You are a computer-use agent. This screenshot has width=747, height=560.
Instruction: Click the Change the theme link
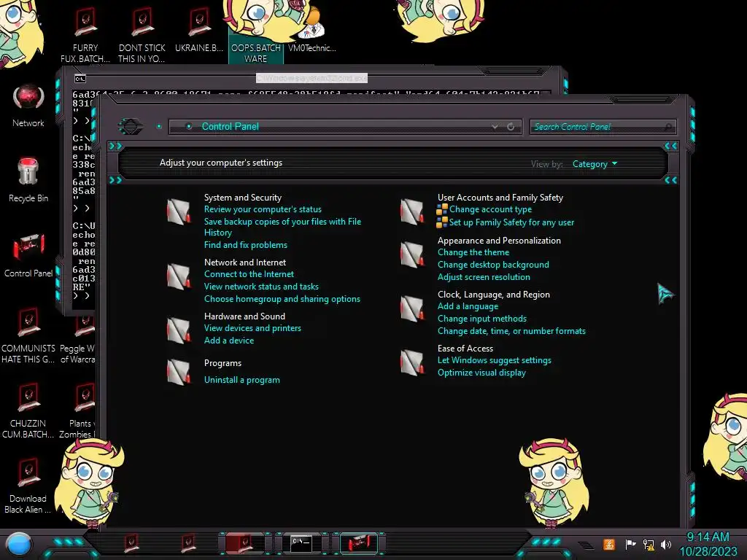pos(473,252)
